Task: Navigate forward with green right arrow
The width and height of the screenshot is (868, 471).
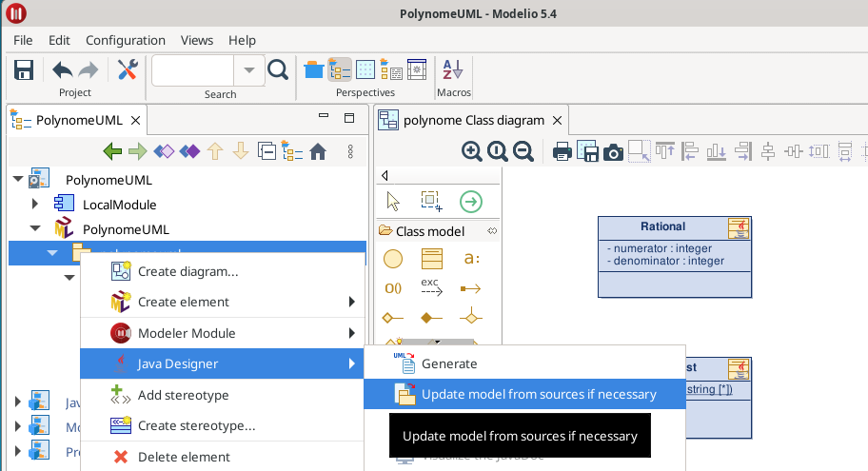Action: pyautogui.click(x=138, y=151)
